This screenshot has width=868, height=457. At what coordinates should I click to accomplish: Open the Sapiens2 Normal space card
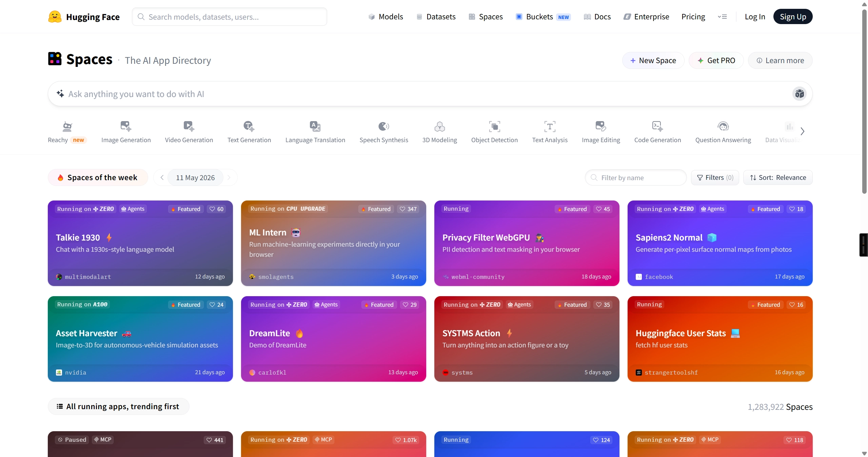tap(720, 243)
